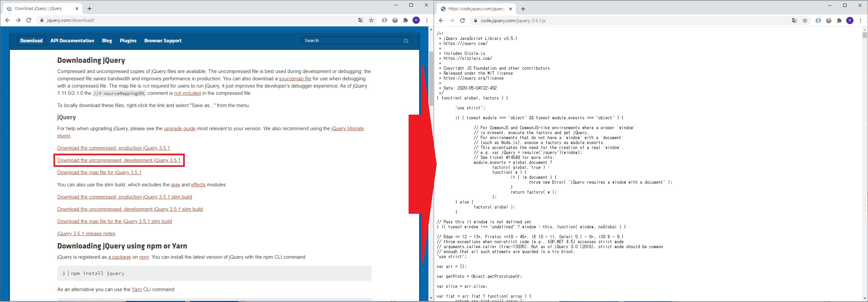This screenshot has height=302, width=868.
Task: Close the Download jQuery tab
Action: click(x=77, y=9)
